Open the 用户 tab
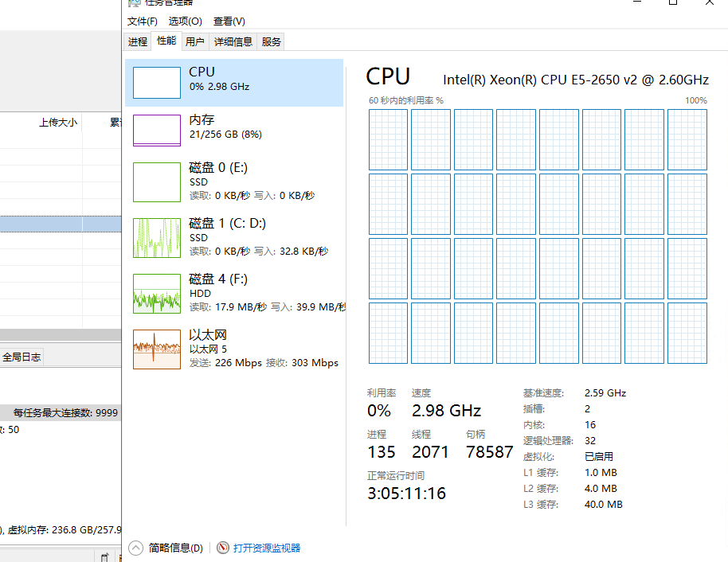 194,42
